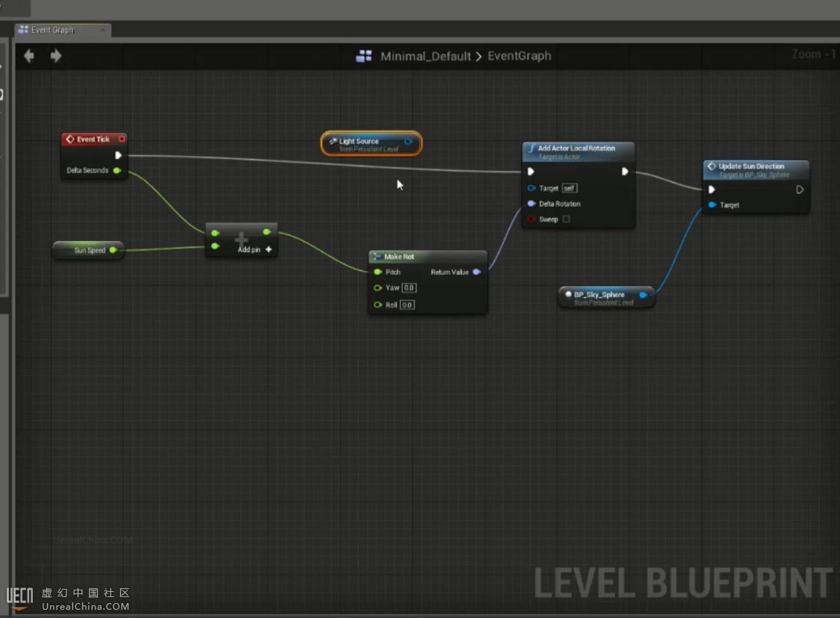Click the Event Tick execution output pin
This screenshot has width=840, height=618.
coord(118,155)
